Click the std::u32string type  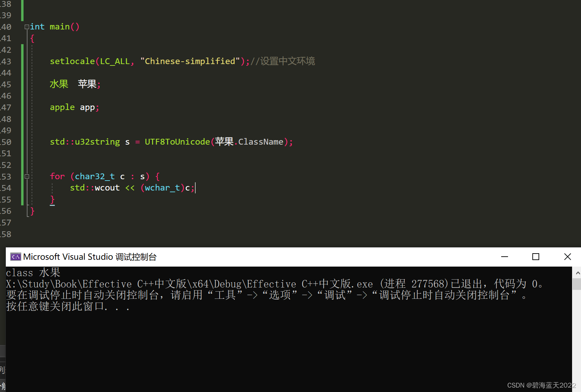click(x=85, y=142)
